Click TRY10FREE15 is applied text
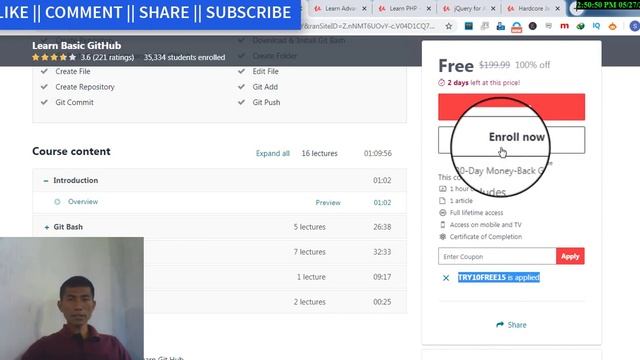640x360 pixels. [x=499, y=278]
